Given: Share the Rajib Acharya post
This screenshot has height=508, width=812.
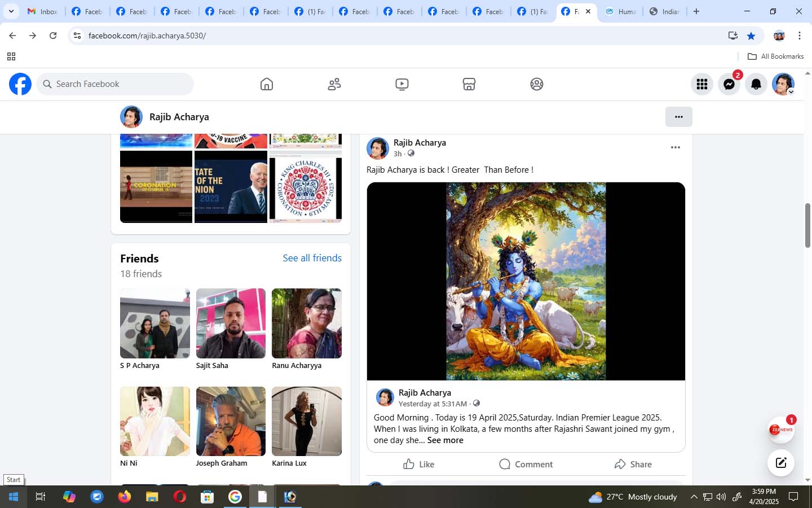Looking at the screenshot, I should click(633, 464).
